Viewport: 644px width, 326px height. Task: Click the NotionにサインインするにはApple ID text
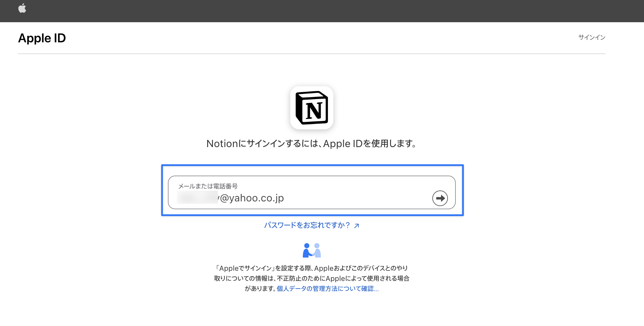(312, 143)
